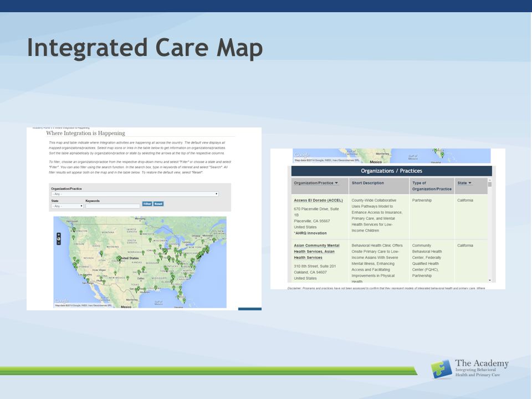The width and height of the screenshot is (532, 399).
Task: Click '*AHRQ Innovation' text
Action: click(x=310, y=233)
